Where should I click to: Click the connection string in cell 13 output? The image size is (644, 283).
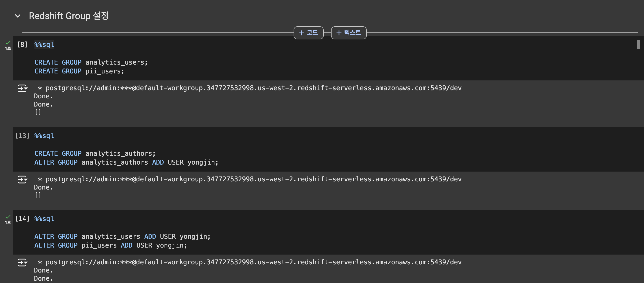point(253,179)
